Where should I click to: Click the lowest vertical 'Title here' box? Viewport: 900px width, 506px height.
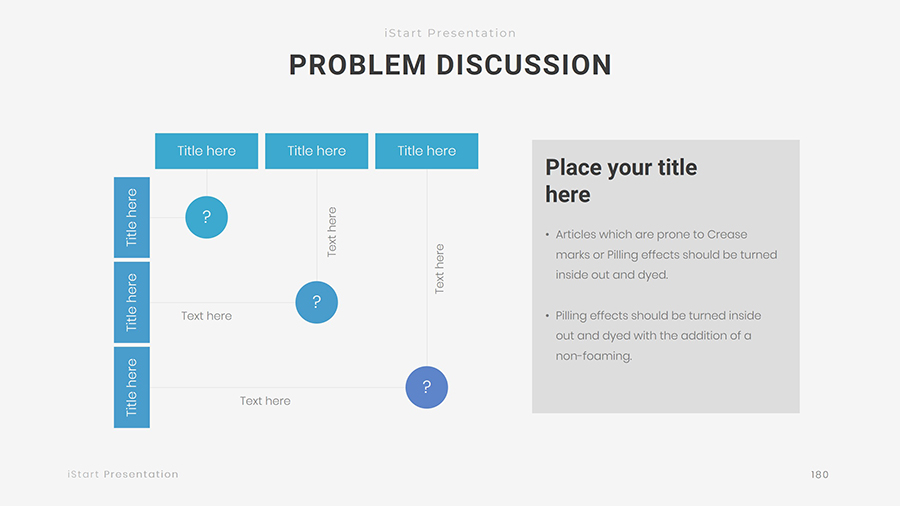(132, 387)
